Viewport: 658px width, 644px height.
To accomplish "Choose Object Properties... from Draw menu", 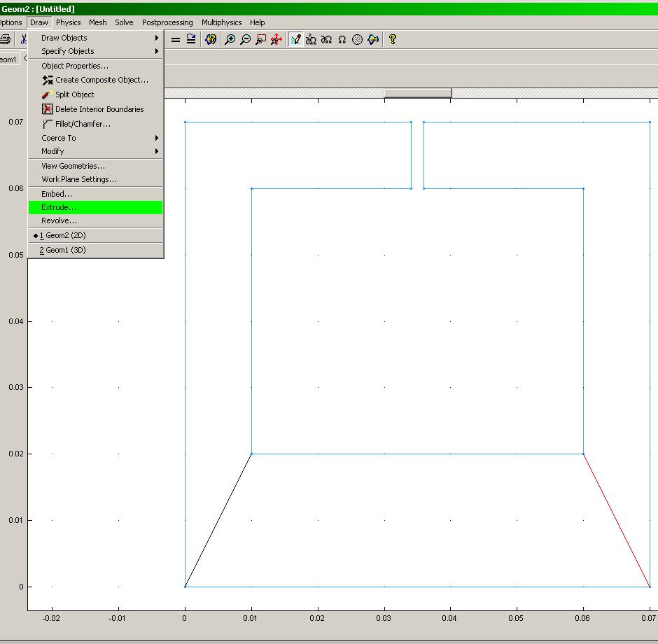I will [x=96, y=66].
